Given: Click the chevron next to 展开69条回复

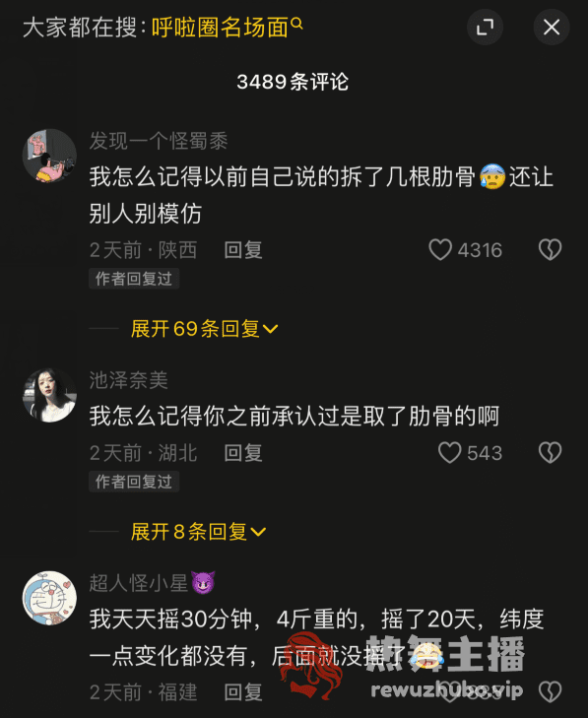Looking at the screenshot, I should click(270, 329).
